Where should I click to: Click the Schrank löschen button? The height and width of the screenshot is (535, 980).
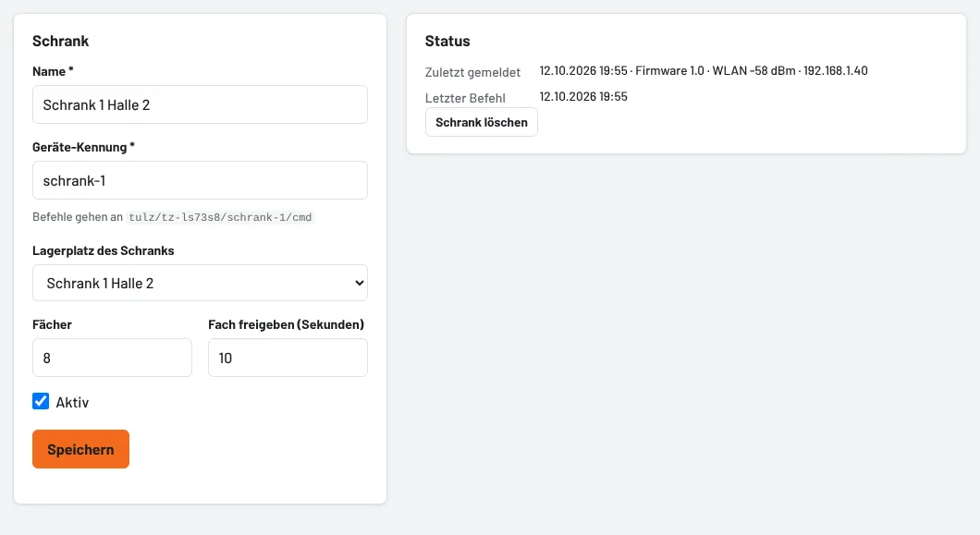pyautogui.click(x=482, y=122)
